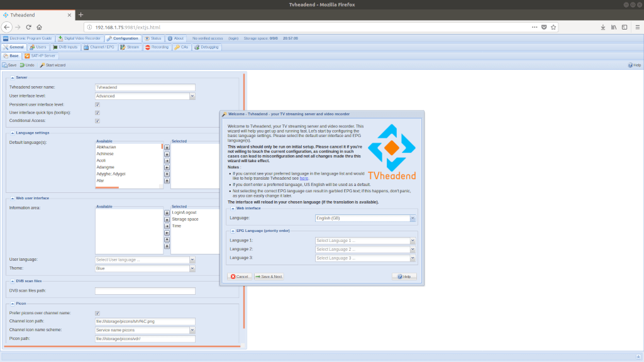Toggle Persistent user interface level checkbox
Image resolution: width=644 pixels, height=362 pixels.
coord(97,104)
